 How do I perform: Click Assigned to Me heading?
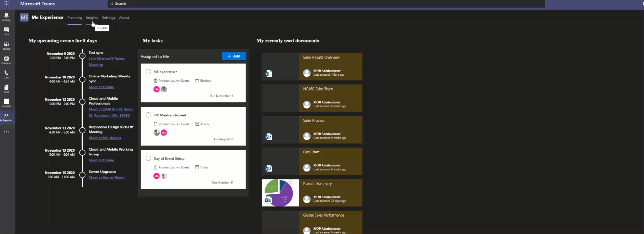tap(155, 56)
